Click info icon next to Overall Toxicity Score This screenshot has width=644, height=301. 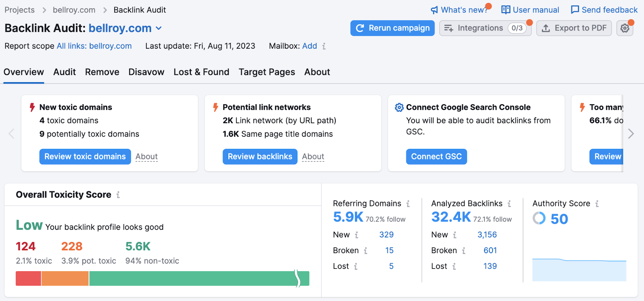(x=118, y=195)
